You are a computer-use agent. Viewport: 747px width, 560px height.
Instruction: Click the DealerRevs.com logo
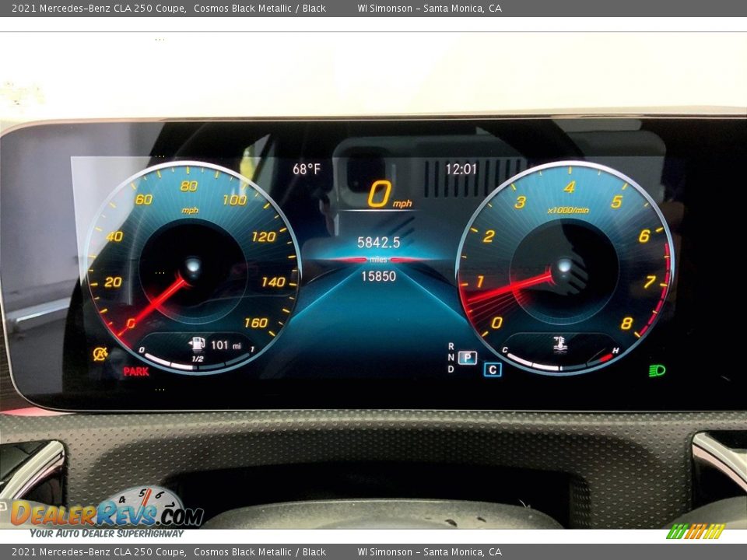tap(107, 513)
